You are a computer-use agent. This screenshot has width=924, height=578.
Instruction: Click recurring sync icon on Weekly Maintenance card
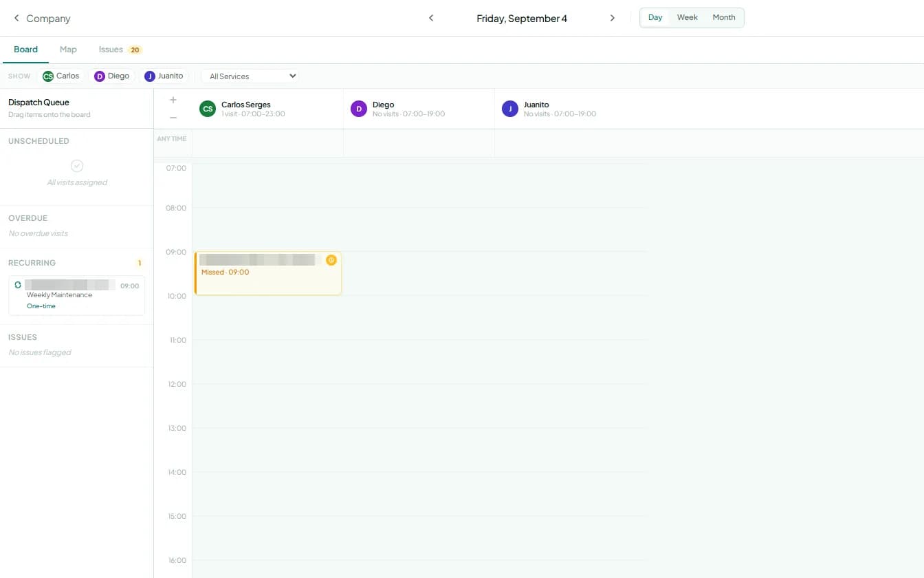18,285
